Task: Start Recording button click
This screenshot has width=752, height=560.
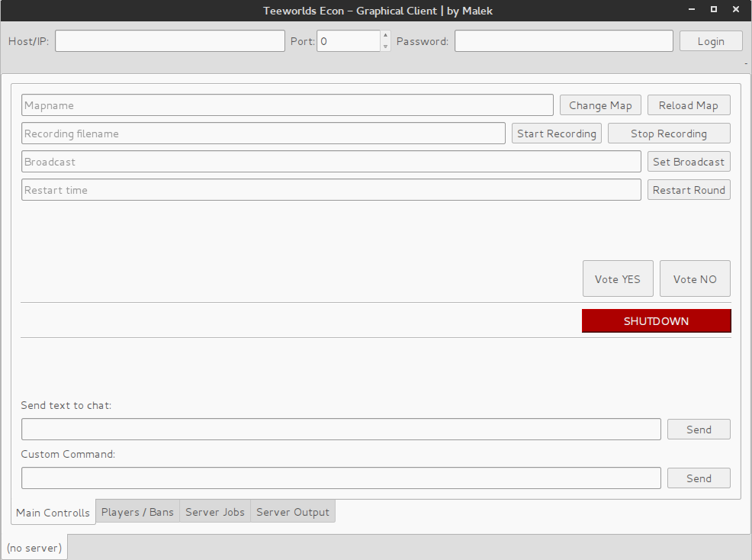Action: [556, 134]
